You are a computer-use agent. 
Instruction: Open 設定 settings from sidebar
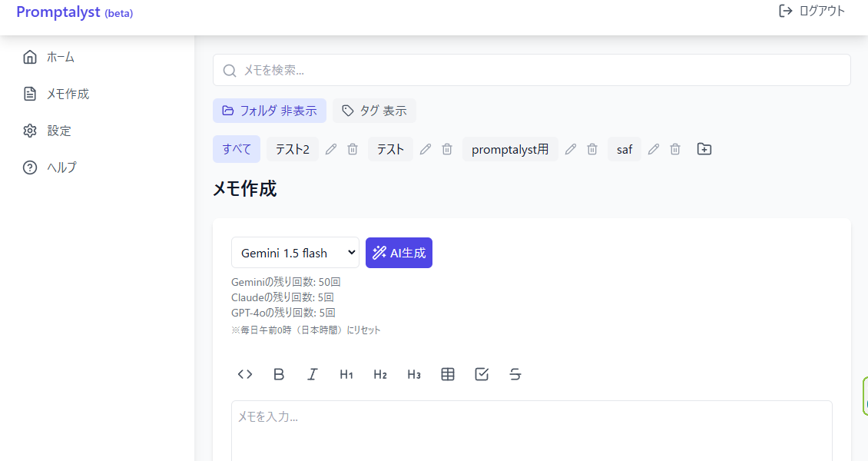pos(59,131)
